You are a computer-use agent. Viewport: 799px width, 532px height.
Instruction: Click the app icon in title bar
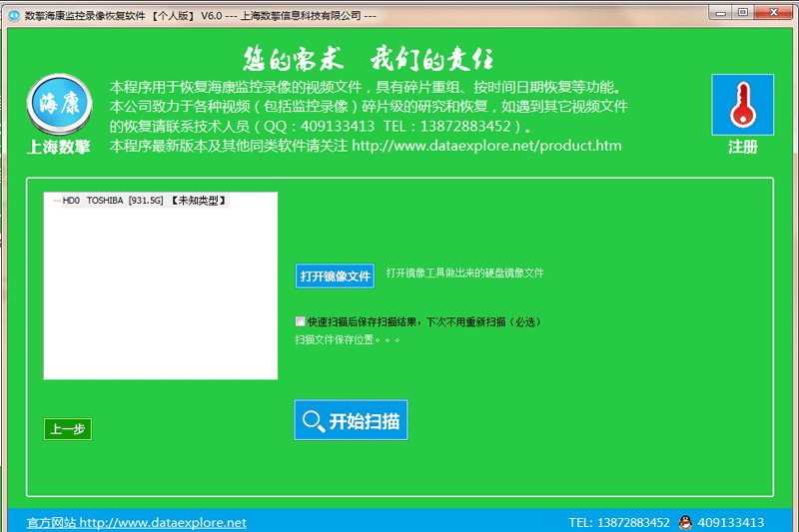point(14,15)
